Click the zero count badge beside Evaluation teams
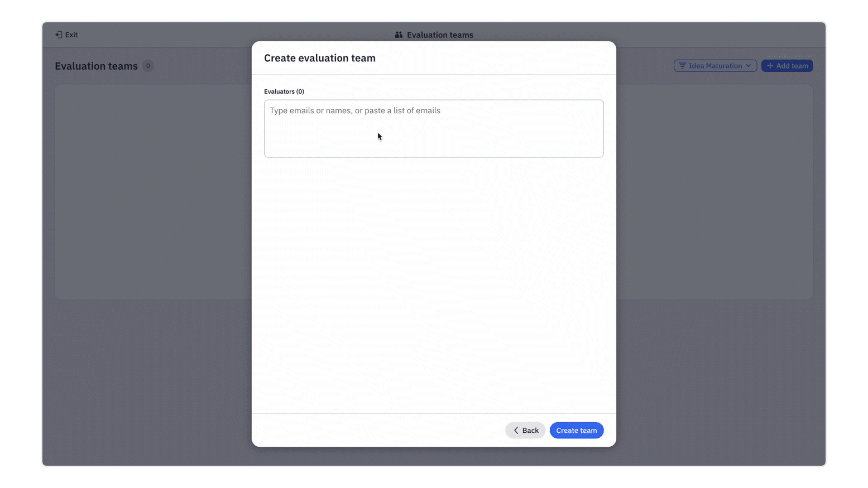Viewport: 868px width, 488px height. 148,66
